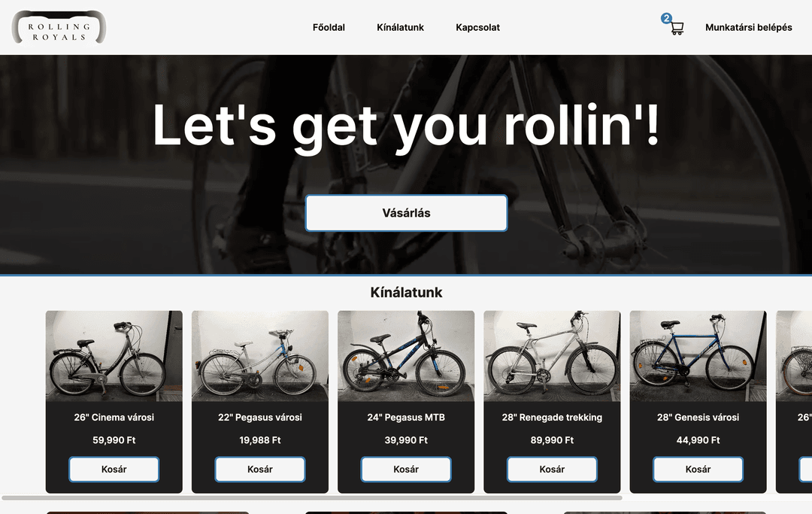
Task: Open the Kapcsolat page
Action: 478,27
